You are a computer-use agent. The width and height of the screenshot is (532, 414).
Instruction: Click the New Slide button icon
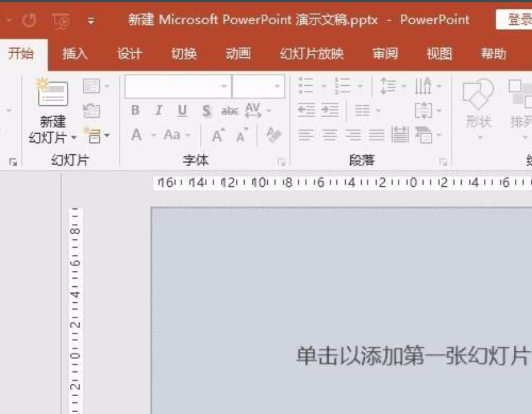52,92
